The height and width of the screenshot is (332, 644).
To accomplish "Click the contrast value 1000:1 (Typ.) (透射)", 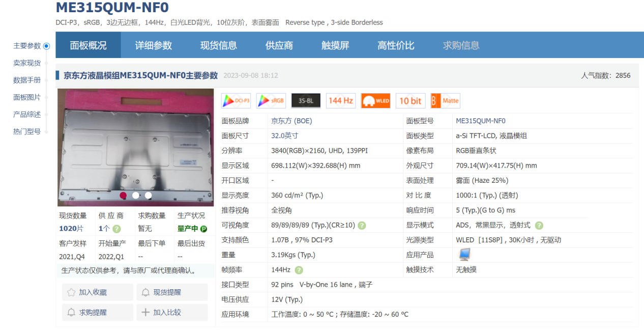I will coord(487,195).
